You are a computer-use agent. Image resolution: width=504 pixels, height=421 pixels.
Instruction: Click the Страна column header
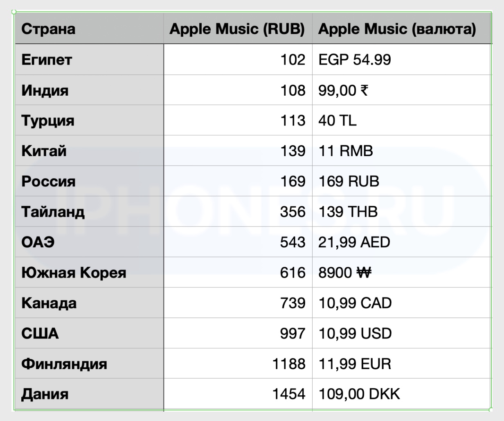tap(48, 29)
